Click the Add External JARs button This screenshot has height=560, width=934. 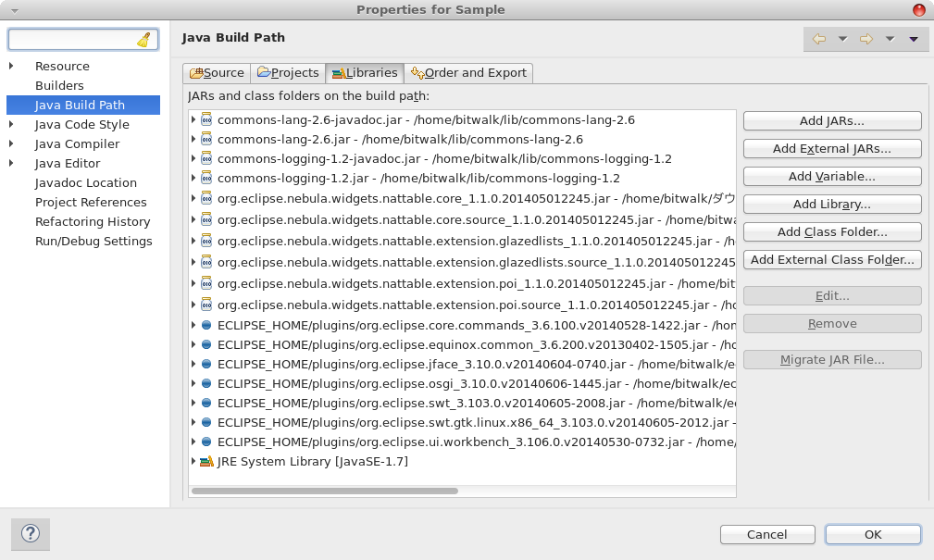click(831, 148)
